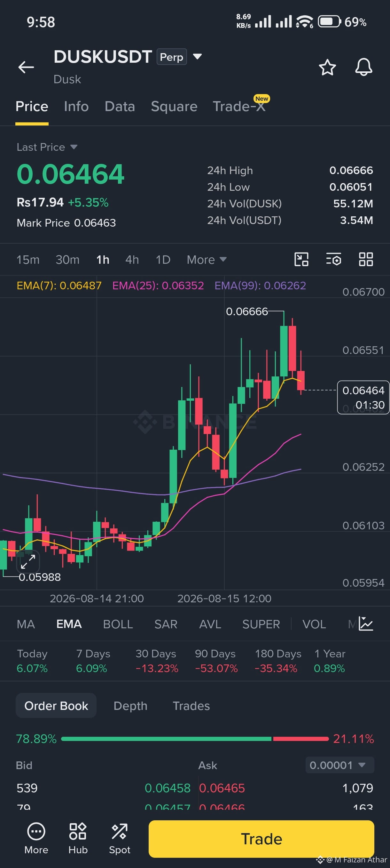Tap the 180 Days -35.34% performance

point(278,661)
